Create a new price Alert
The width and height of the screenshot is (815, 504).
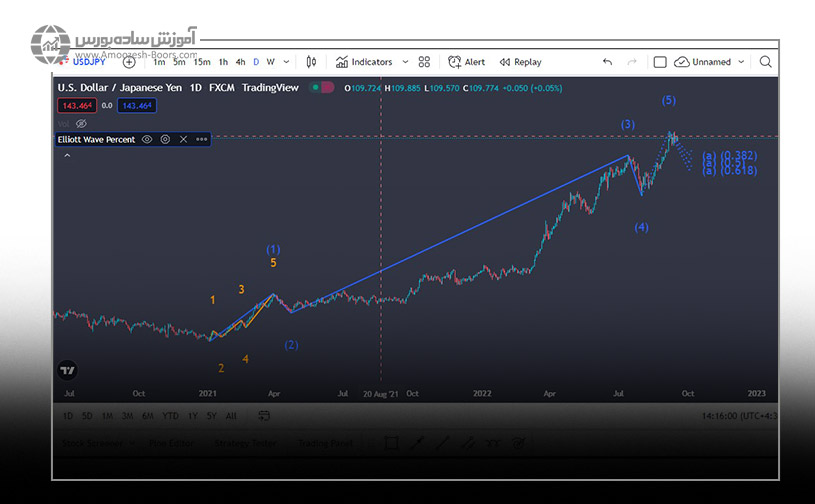click(466, 62)
